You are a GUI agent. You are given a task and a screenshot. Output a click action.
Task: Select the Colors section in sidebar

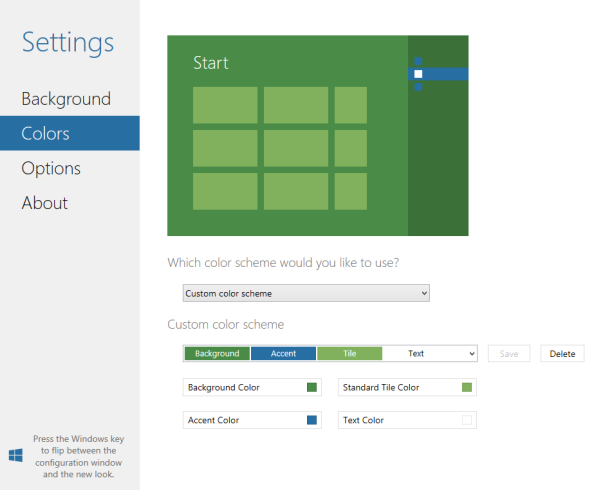click(x=70, y=133)
